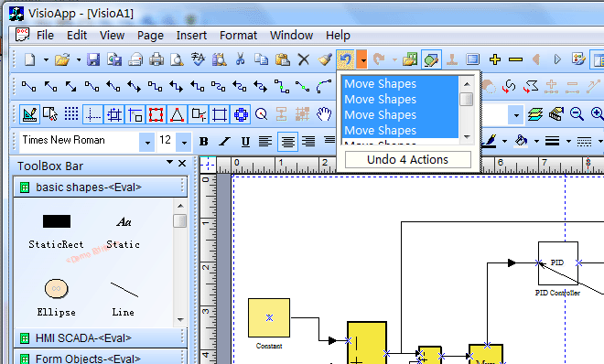The image size is (604, 364).
Task: Click the yellow plus icon
Action: click(495, 59)
